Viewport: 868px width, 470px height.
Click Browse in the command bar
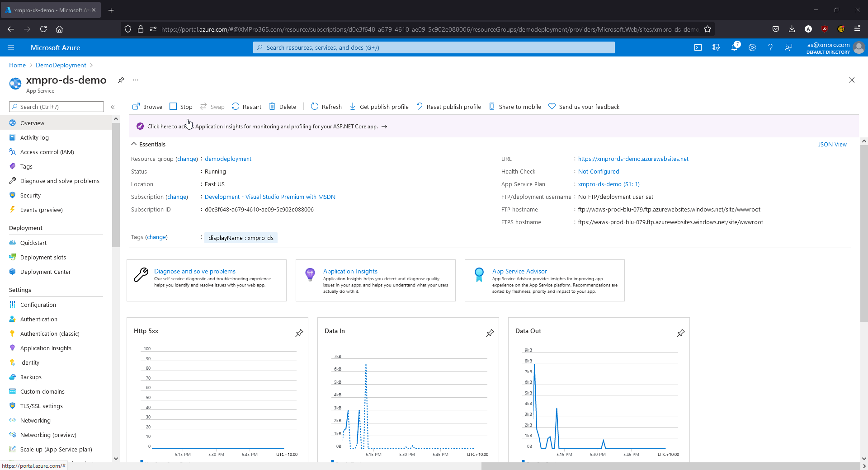tap(147, 107)
